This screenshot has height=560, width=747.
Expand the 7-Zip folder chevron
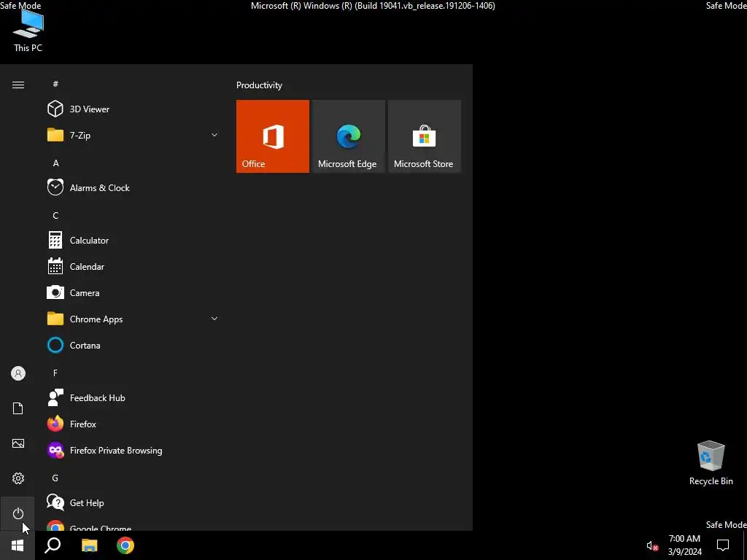pos(214,135)
